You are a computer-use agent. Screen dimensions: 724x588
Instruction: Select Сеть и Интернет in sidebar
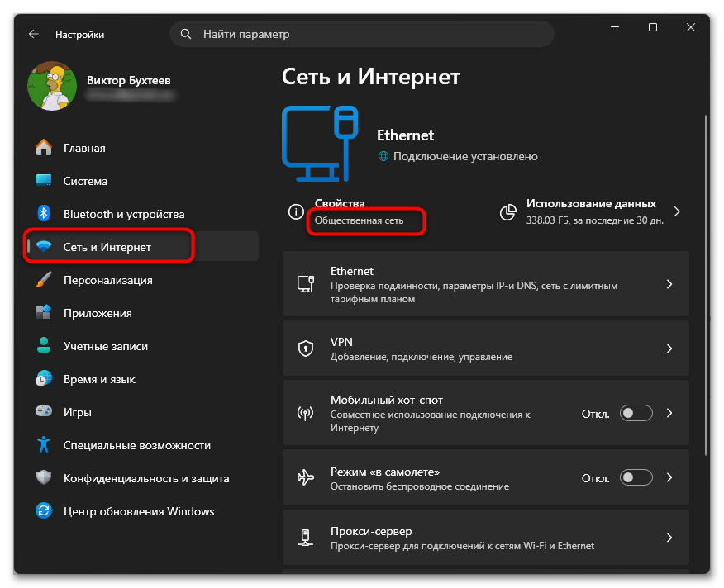142,247
